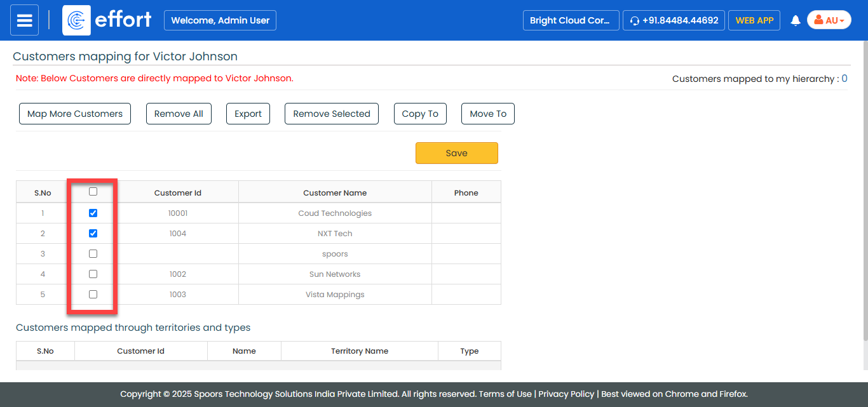Screen dimensions: 868x407
Task: Open the notifications bell
Action: (795, 20)
